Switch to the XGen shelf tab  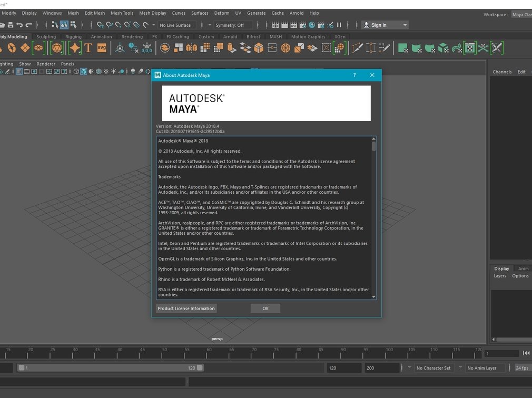tap(340, 37)
